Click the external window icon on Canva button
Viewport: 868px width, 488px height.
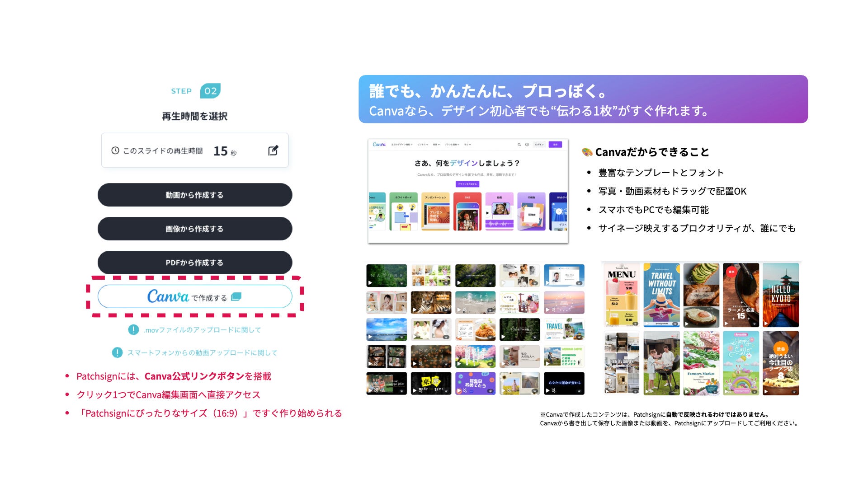point(236,297)
